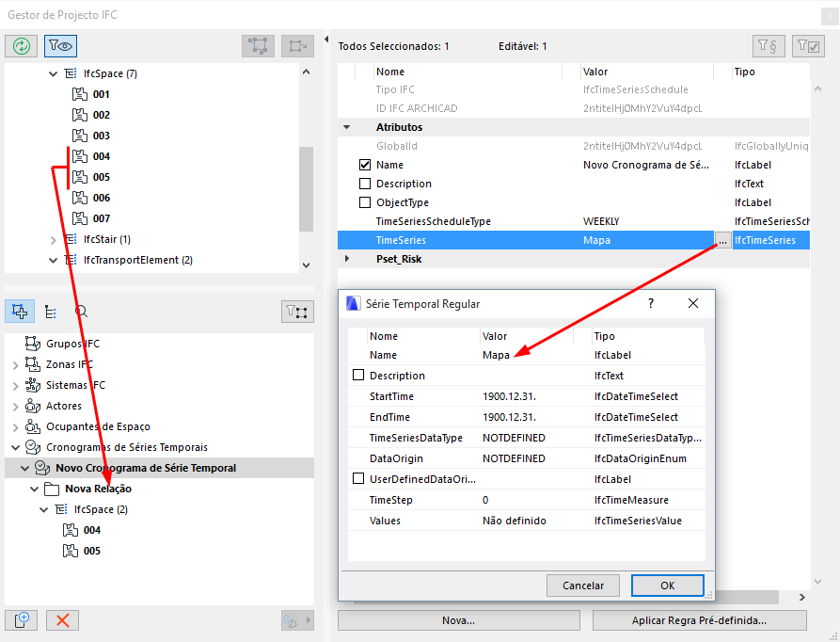Expand Ocupantes de Espaço node
The width and height of the screenshot is (840, 642).
tap(16, 427)
